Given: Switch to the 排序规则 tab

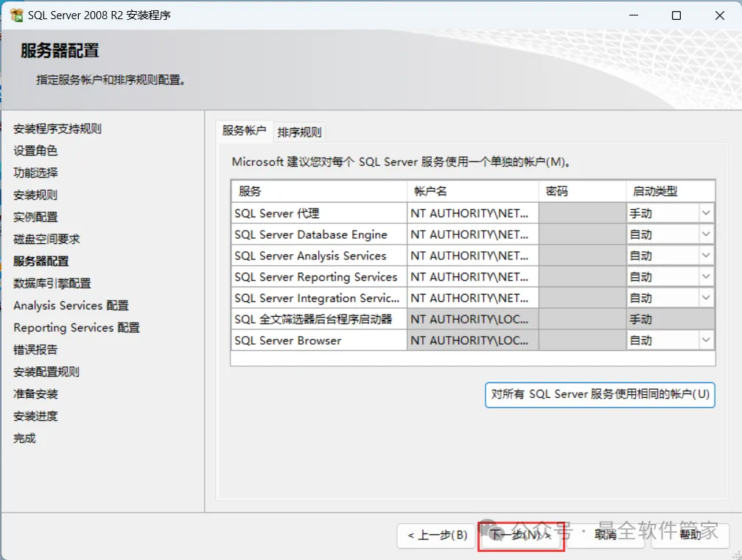Looking at the screenshot, I should (x=299, y=132).
